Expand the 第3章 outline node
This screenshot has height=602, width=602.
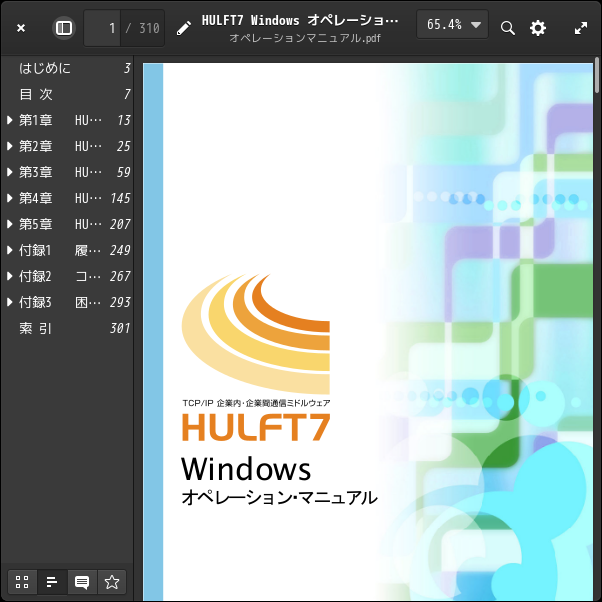pos(10,172)
